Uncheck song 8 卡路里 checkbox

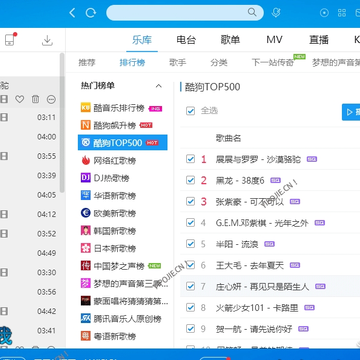pos(190,307)
